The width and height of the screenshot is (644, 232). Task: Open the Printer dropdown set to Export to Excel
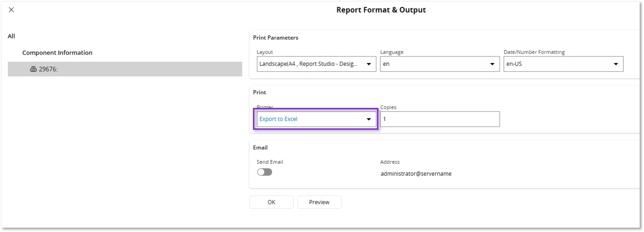point(316,119)
